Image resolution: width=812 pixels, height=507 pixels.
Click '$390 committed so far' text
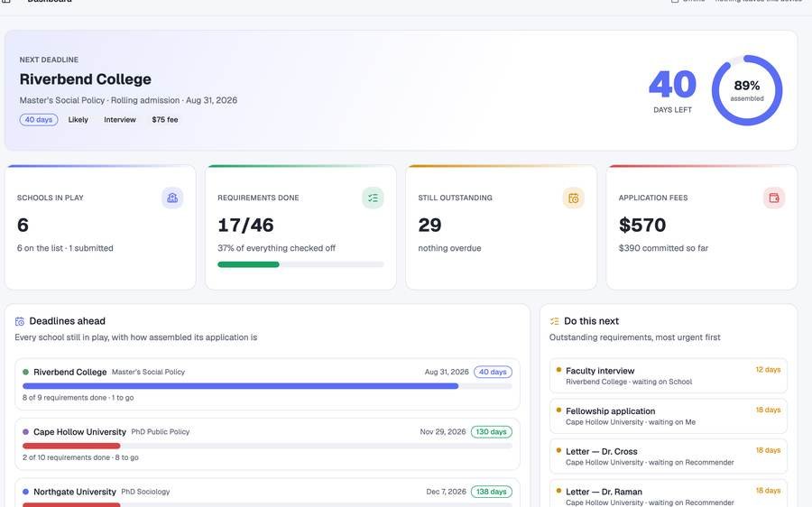point(663,248)
